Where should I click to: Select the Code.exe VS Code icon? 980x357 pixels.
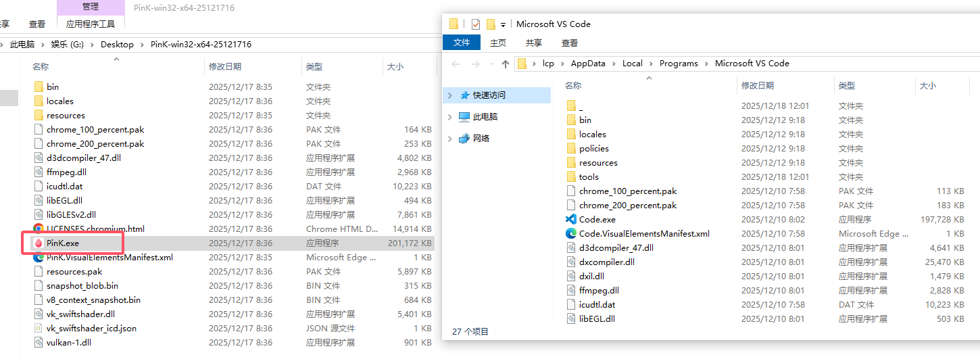[571, 219]
